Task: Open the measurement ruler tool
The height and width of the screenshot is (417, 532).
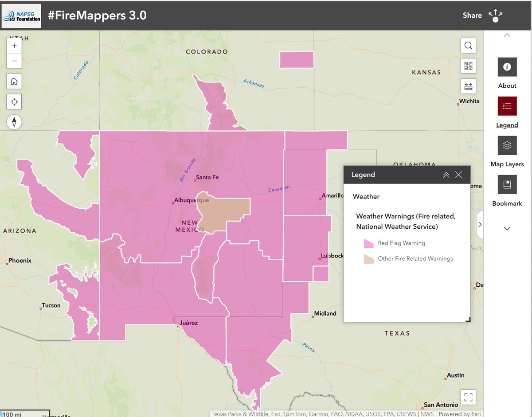Action: point(468,86)
